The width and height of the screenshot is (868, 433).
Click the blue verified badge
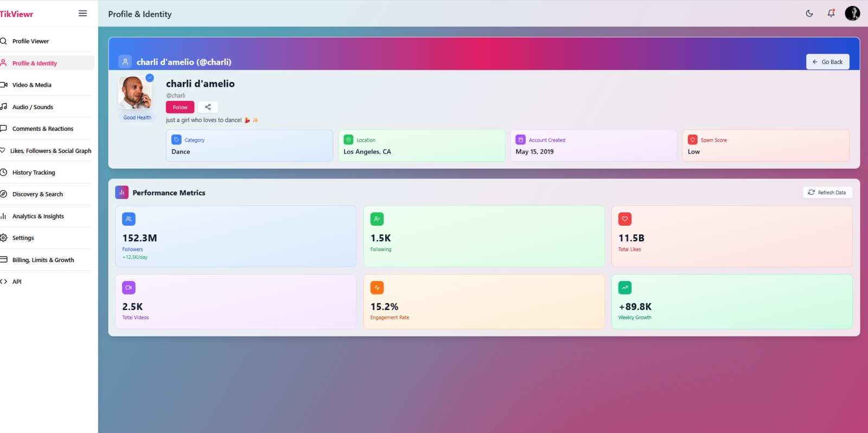[x=150, y=78]
